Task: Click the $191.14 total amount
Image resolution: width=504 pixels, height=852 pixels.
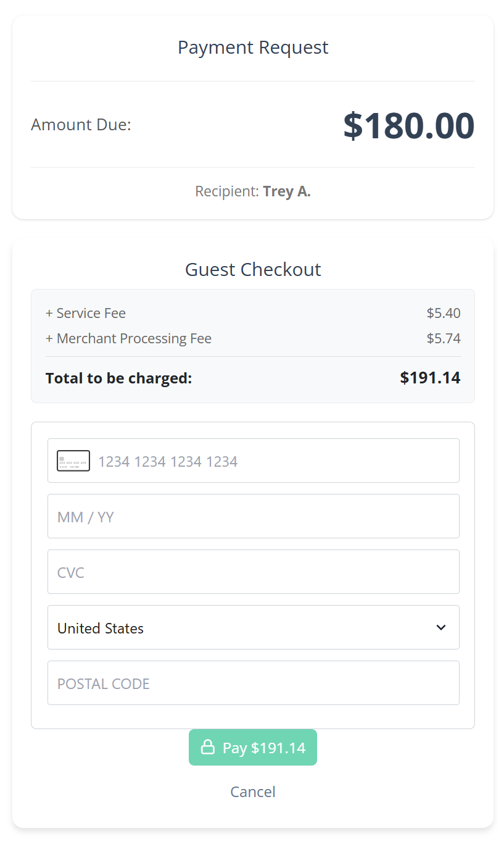Action: 430,378
